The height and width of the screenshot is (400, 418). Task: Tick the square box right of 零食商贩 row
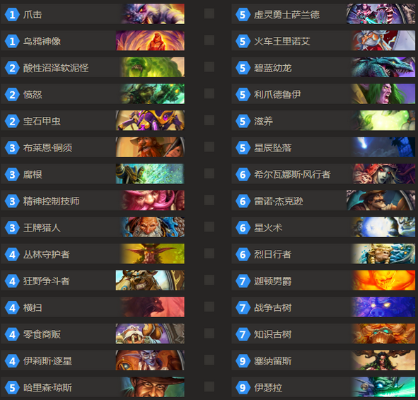[209, 334]
